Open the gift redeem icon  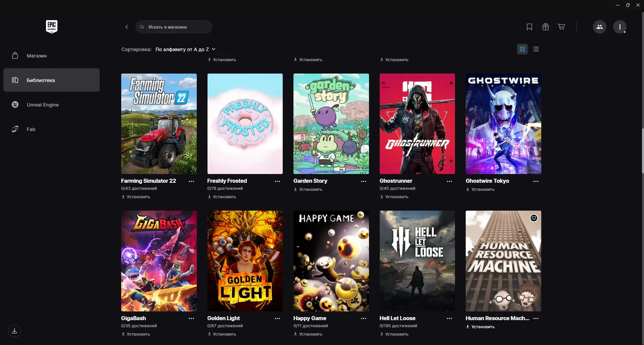546,27
